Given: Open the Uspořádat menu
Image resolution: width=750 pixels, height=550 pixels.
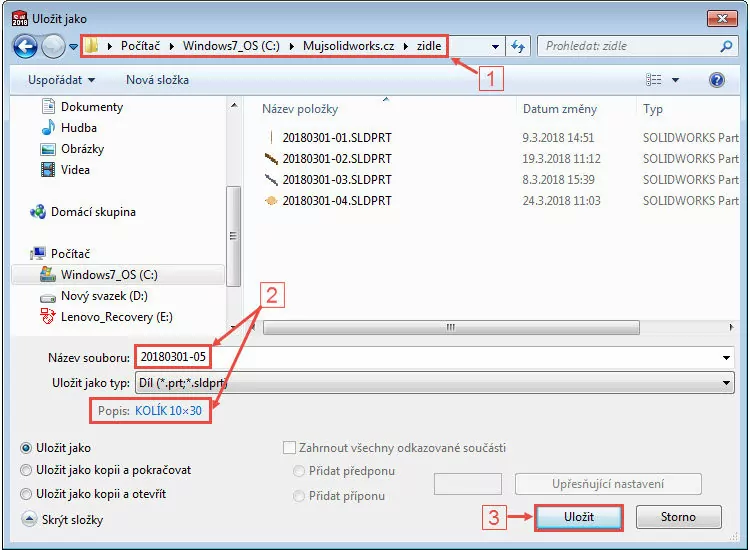Looking at the screenshot, I should (61, 80).
